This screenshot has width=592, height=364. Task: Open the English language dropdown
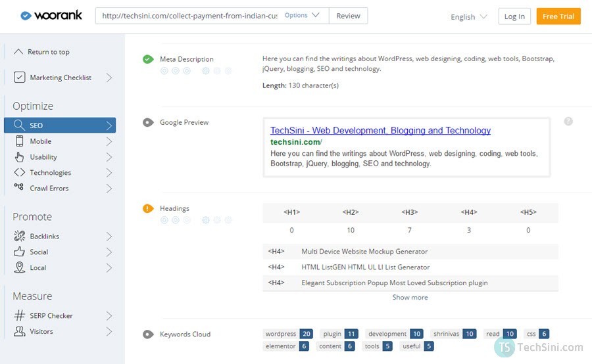pos(469,16)
